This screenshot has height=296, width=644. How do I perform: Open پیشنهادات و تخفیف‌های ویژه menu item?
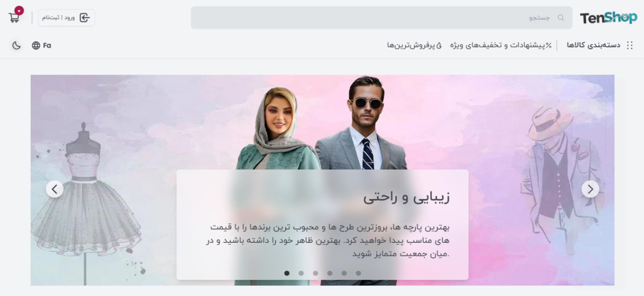pos(501,45)
